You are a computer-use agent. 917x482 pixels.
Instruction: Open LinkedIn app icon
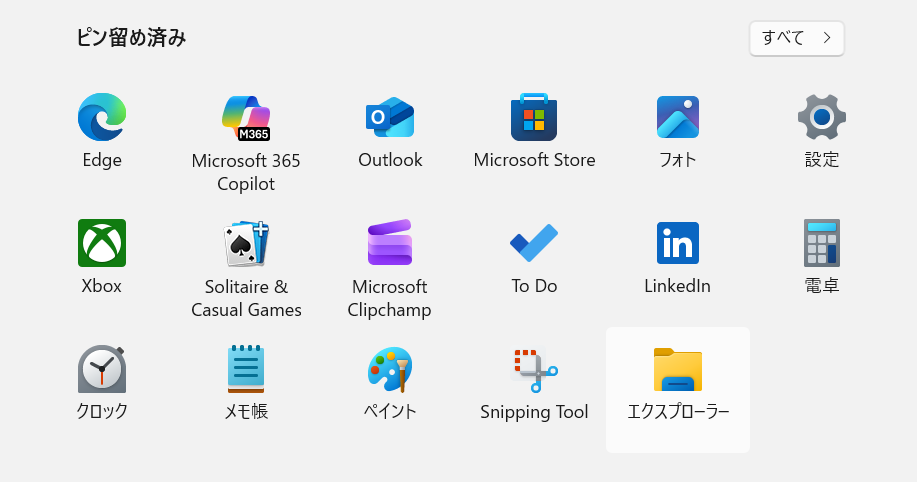click(677, 244)
